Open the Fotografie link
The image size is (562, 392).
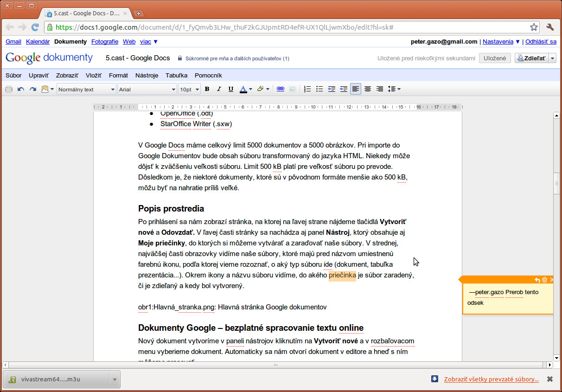coord(105,41)
